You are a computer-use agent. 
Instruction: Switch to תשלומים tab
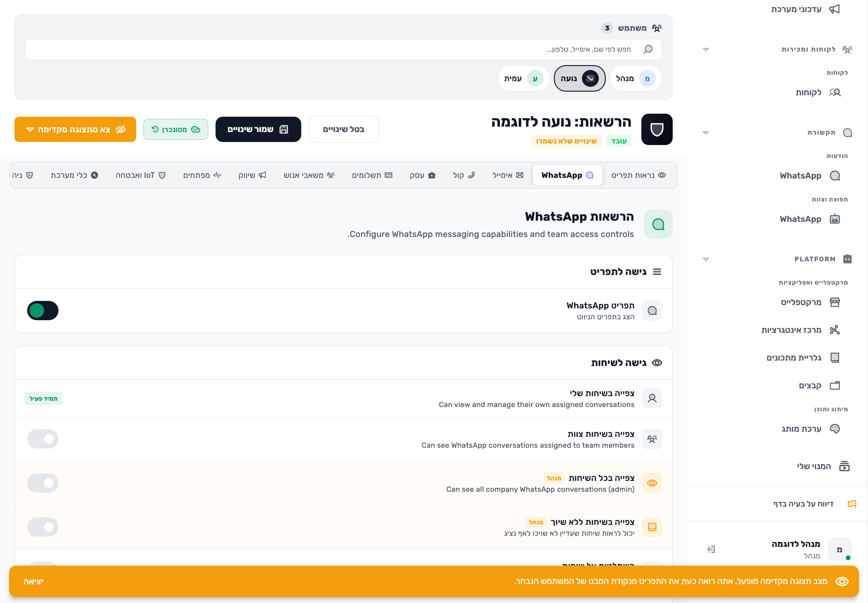coord(373,175)
